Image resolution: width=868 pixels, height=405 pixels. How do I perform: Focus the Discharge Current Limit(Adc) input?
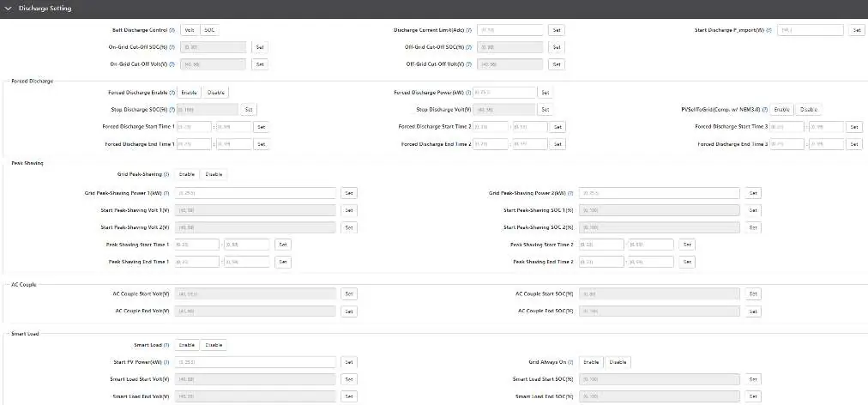point(509,31)
